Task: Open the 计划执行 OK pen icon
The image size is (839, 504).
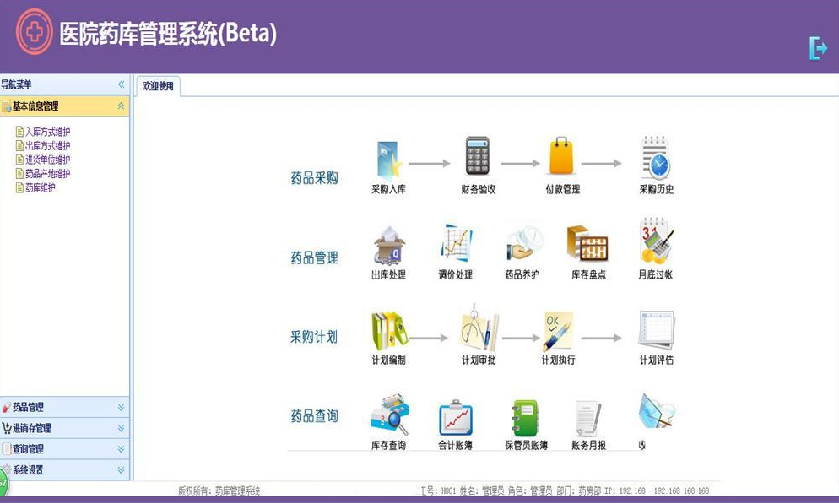Action: (x=558, y=331)
